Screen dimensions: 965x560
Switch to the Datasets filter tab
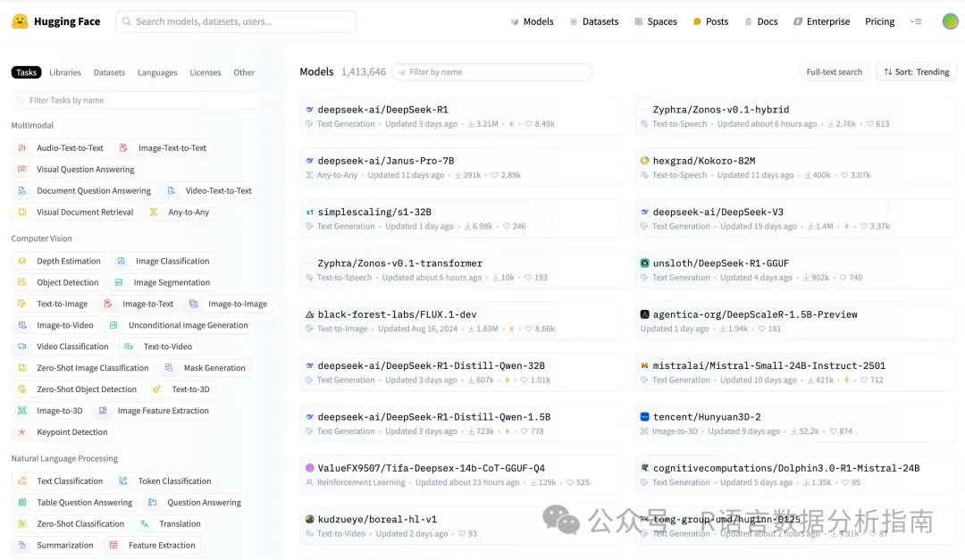pyautogui.click(x=109, y=72)
